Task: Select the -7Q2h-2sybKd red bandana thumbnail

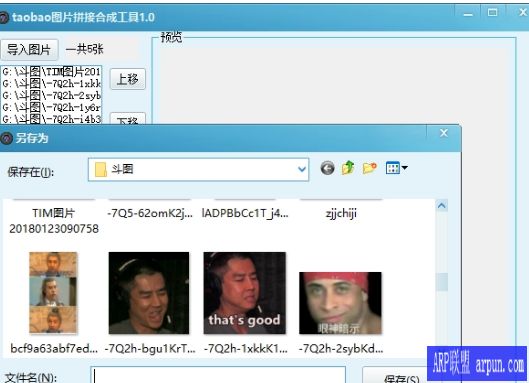Action: (340, 303)
